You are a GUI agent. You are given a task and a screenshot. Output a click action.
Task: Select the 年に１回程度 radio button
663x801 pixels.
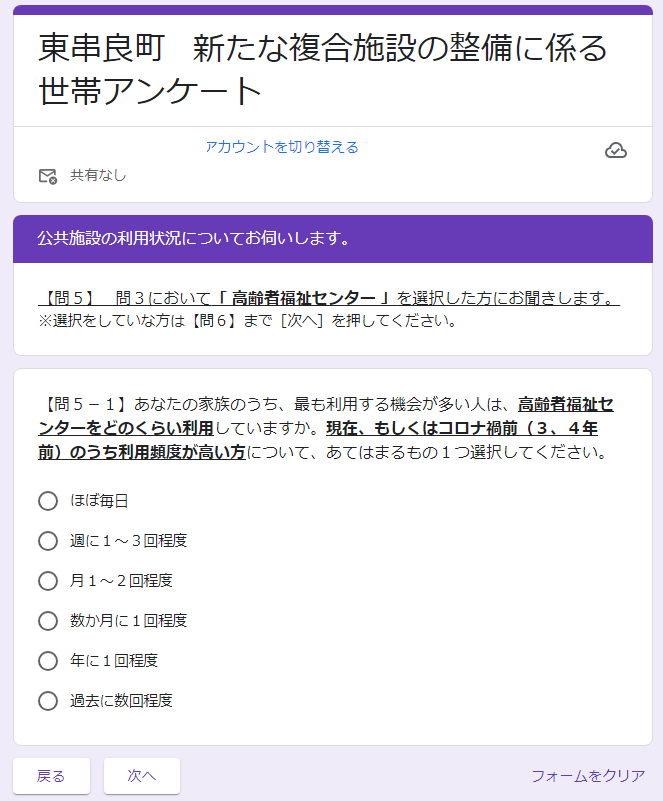(48, 661)
